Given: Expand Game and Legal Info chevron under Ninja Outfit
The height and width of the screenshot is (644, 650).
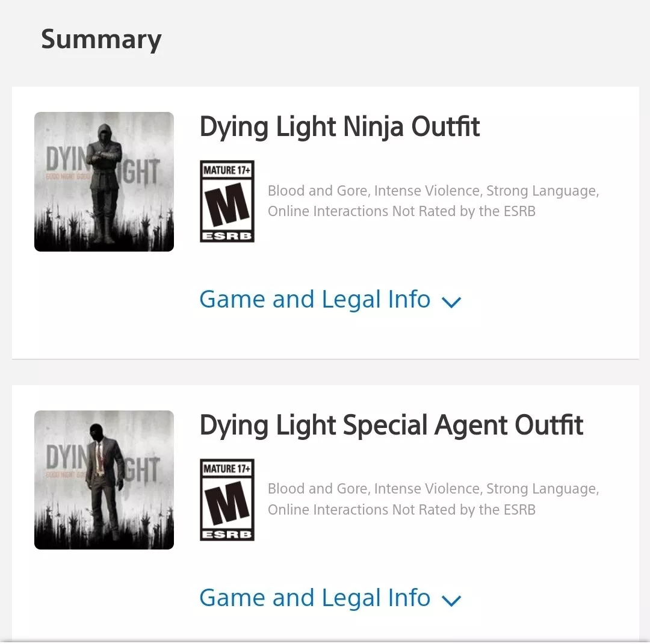Looking at the screenshot, I should click(x=451, y=302).
